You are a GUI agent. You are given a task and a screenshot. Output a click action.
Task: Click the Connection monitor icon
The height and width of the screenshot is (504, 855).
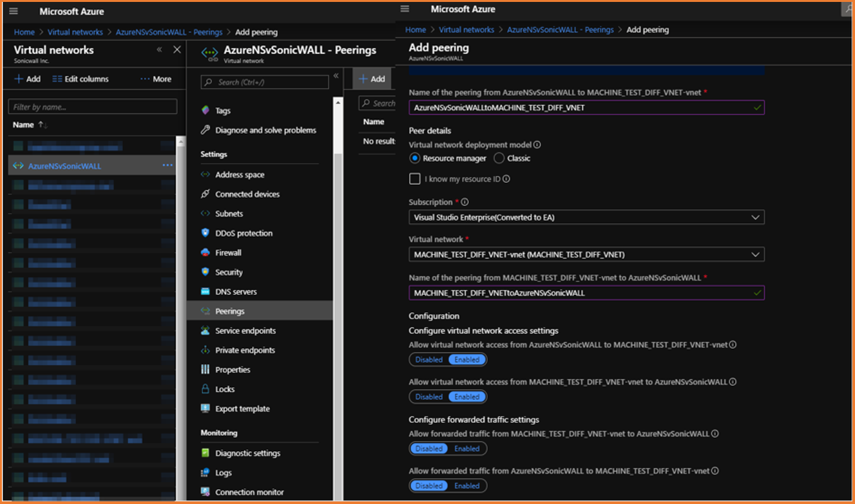click(x=206, y=492)
